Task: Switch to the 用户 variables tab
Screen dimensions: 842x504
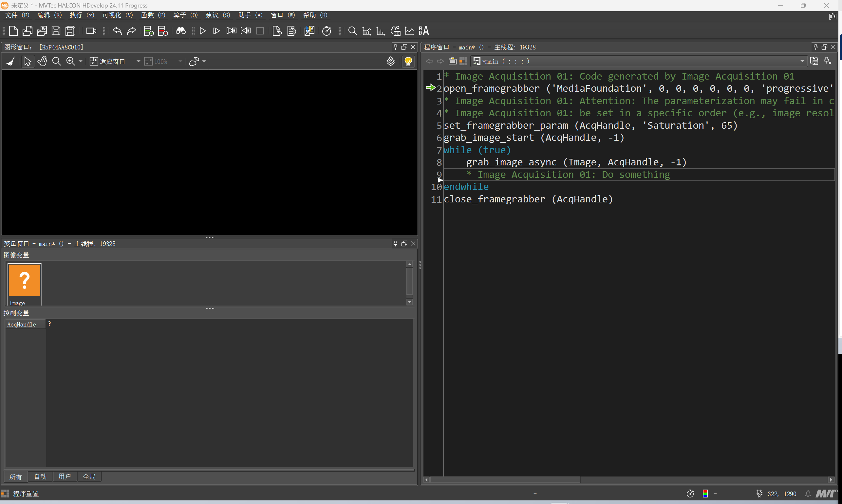Action: (65, 476)
